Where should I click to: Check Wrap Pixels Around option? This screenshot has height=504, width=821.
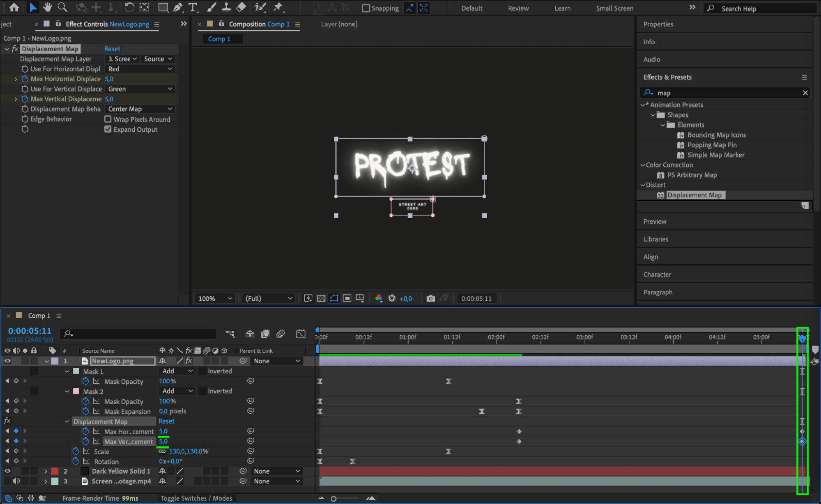pyautogui.click(x=108, y=119)
